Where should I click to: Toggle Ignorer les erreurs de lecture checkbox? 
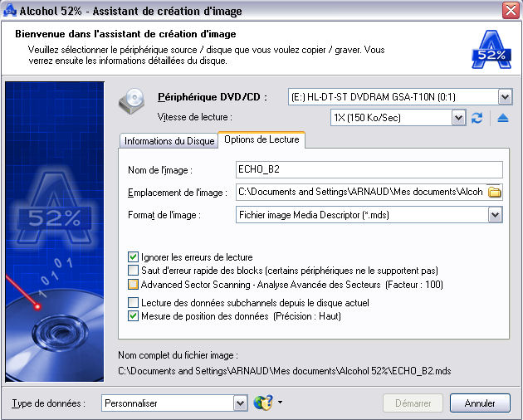pyautogui.click(x=134, y=257)
